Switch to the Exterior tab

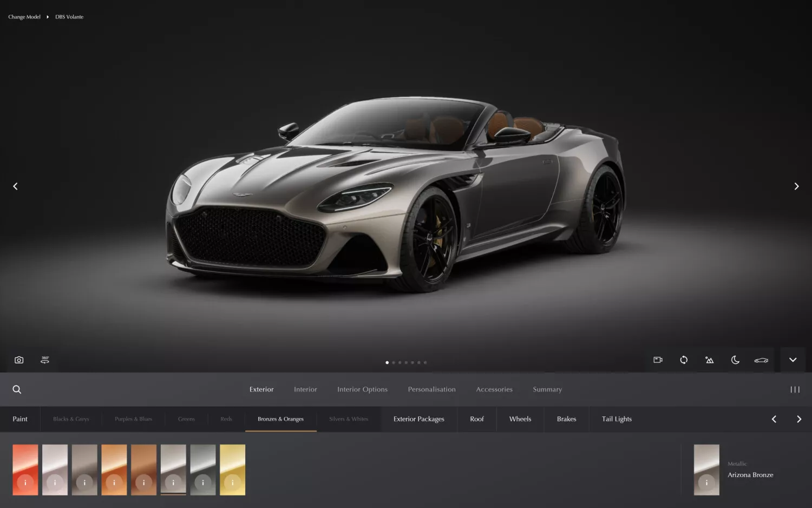(261, 389)
